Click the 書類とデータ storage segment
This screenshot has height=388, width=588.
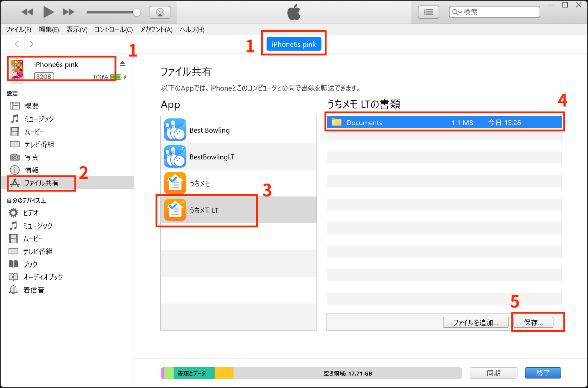194,373
